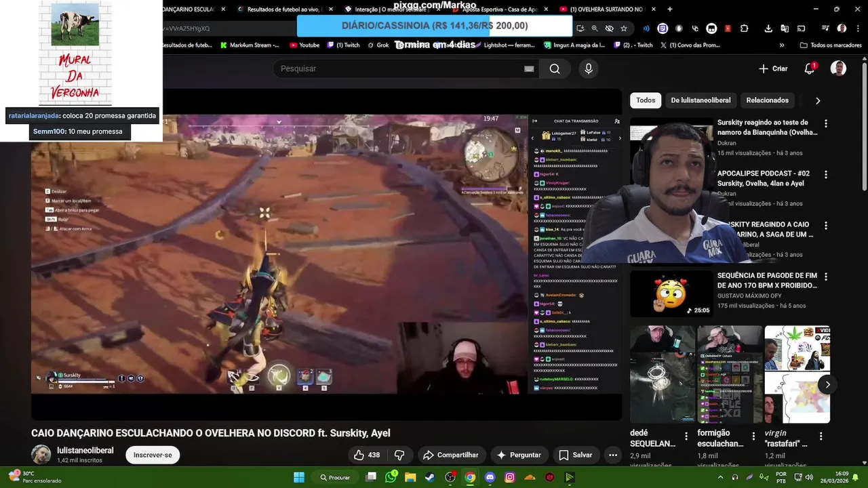Open more actions menu beside Salvar
Screen dimensions: 868x488
point(613,455)
